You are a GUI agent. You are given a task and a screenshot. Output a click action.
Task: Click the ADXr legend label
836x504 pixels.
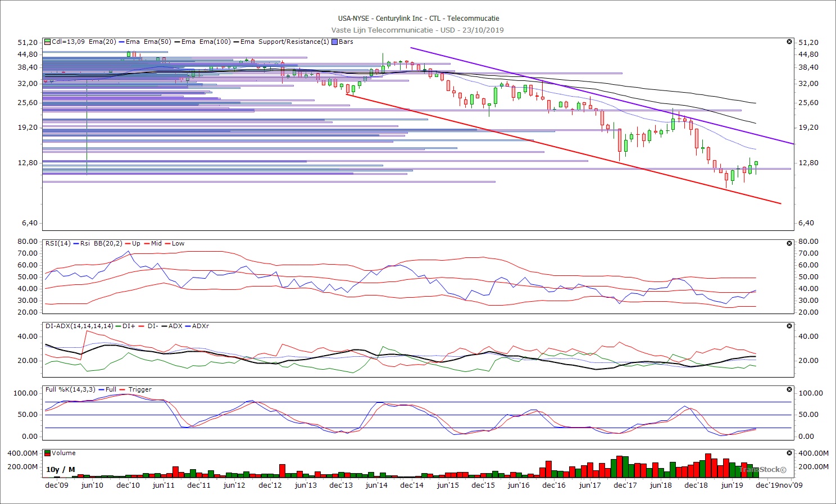click(201, 326)
